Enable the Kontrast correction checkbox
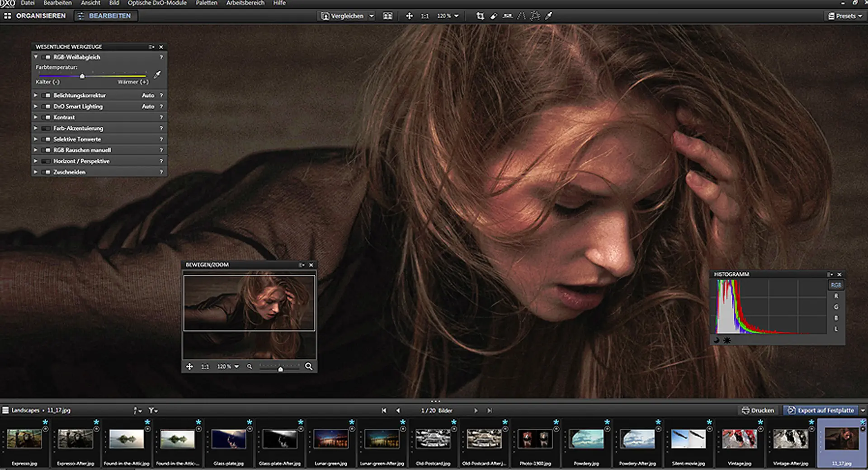 click(46, 117)
